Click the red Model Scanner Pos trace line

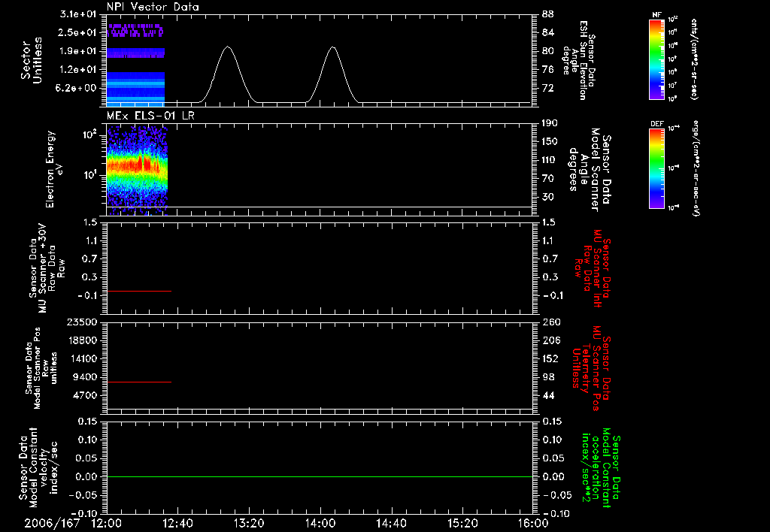139,382
